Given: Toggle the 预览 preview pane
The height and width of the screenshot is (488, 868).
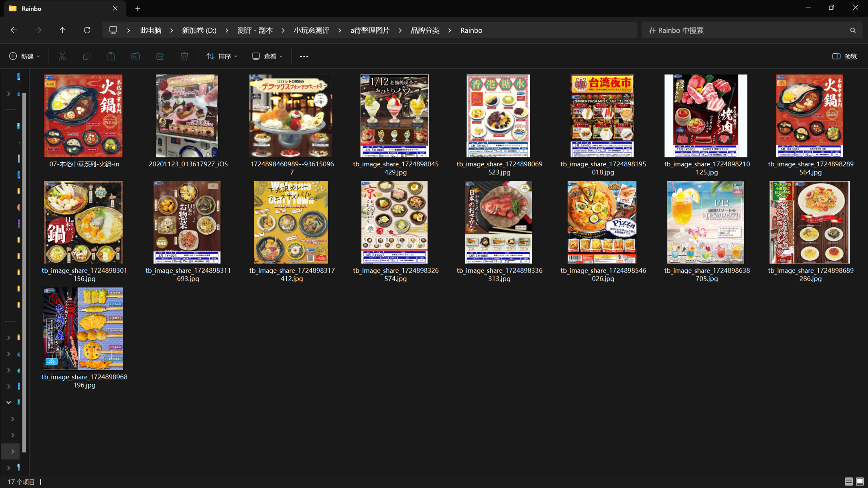Looking at the screenshot, I should 844,57.
